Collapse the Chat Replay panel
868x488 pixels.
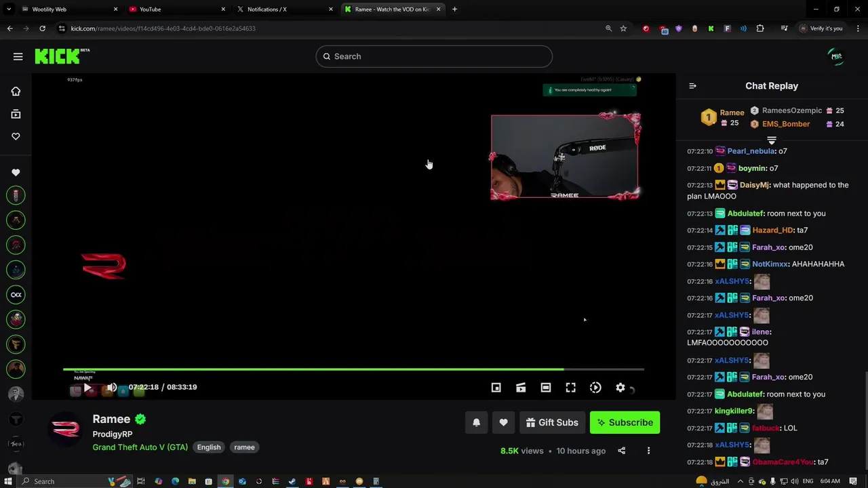coord(692,86)
